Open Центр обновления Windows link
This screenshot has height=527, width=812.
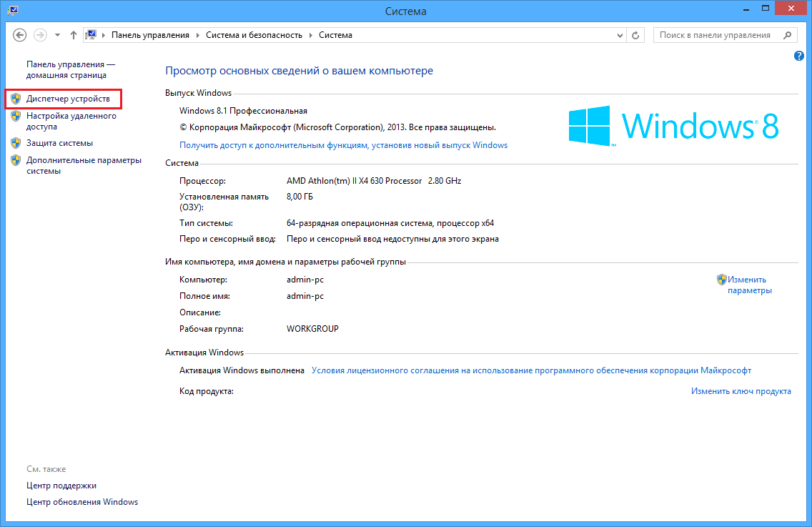pos(82,501)
